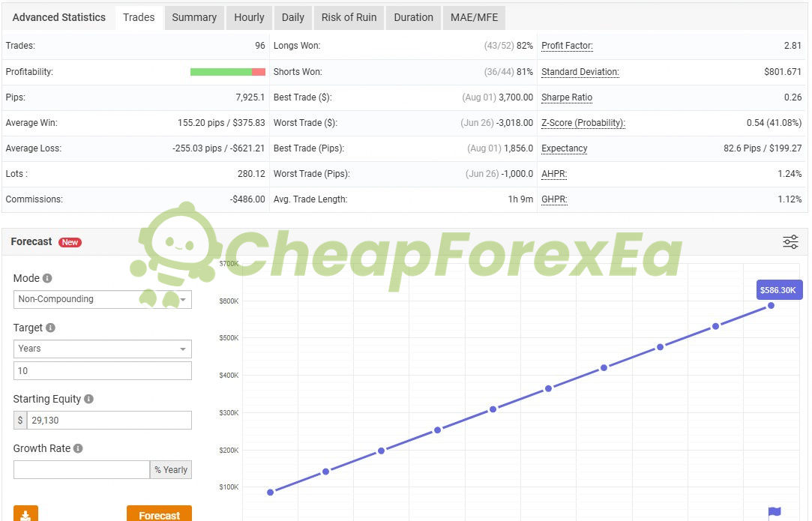812x521 pixels.
Task: Click the GHPR label link
Action: click(x=554, y=199)
